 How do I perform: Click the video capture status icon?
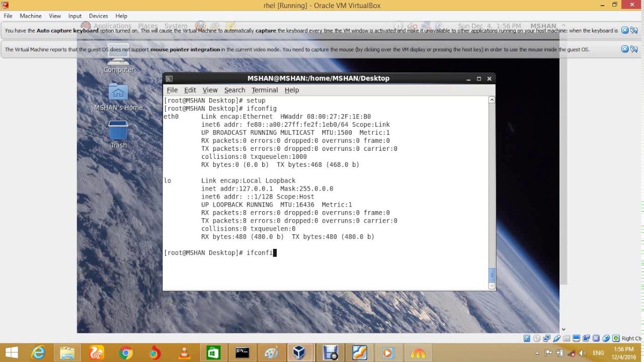coord(586,338)
